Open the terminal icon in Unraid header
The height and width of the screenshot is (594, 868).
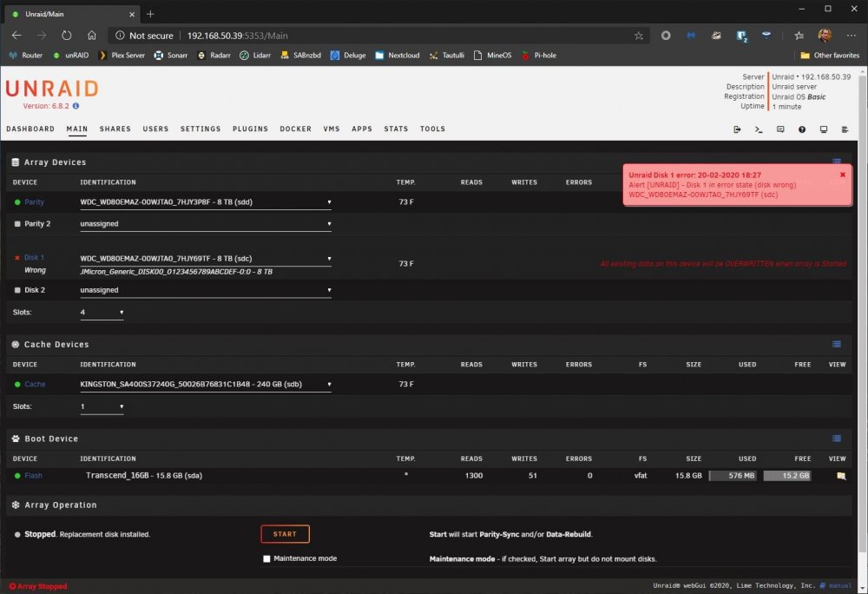tap(759, 129)
